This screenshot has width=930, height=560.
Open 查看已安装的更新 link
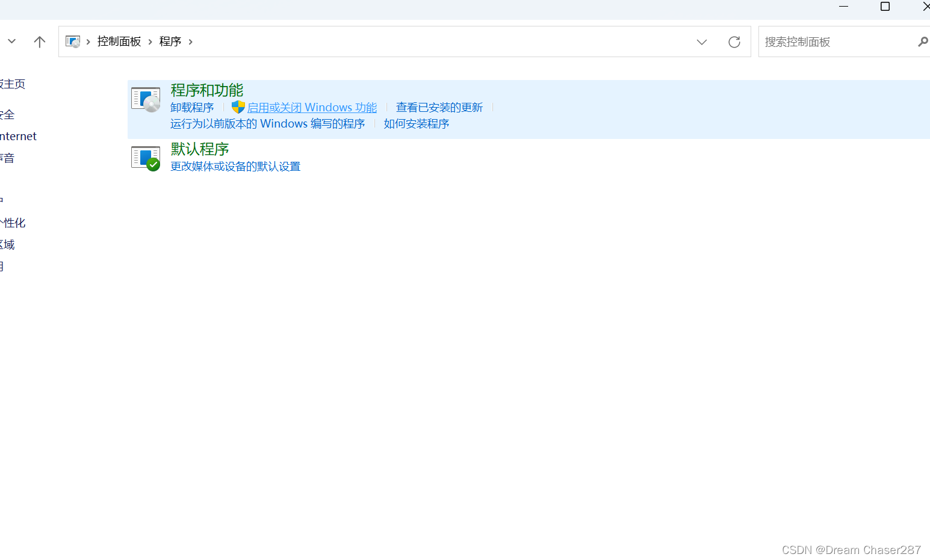pyautogui.click(x=439, y=107)
